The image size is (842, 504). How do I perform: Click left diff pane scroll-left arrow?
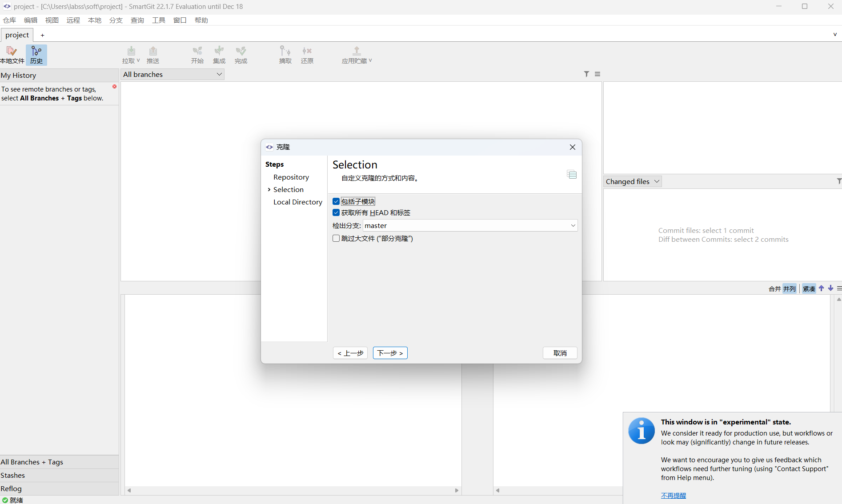pyautogui.click(x=129, y=490)
